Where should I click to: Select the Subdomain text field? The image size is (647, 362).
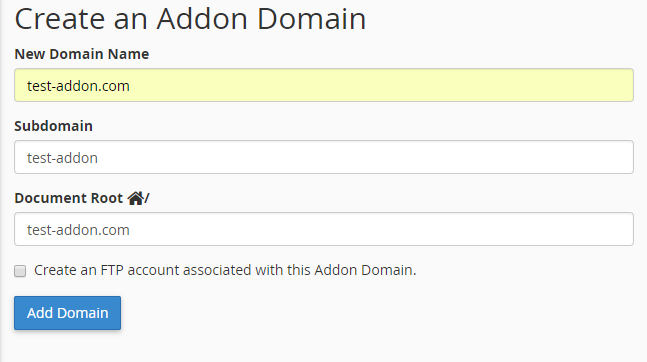click(324, 157)
